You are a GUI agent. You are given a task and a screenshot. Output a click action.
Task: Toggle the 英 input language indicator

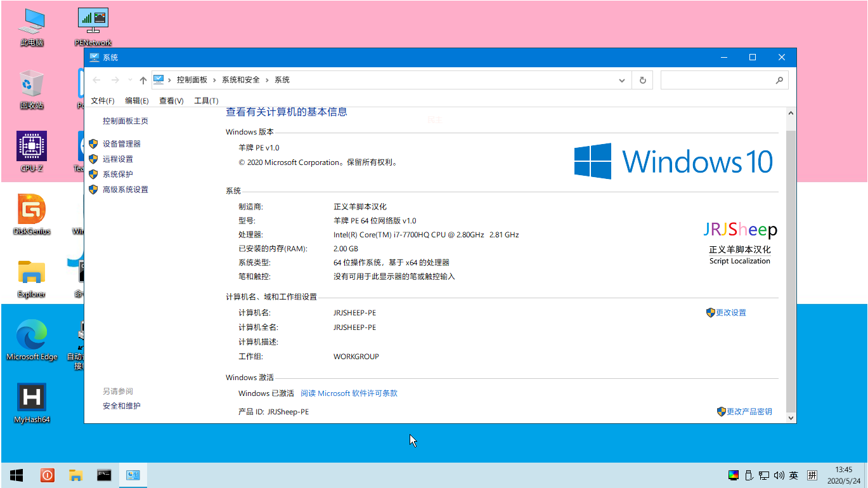[x=794, y=475]
